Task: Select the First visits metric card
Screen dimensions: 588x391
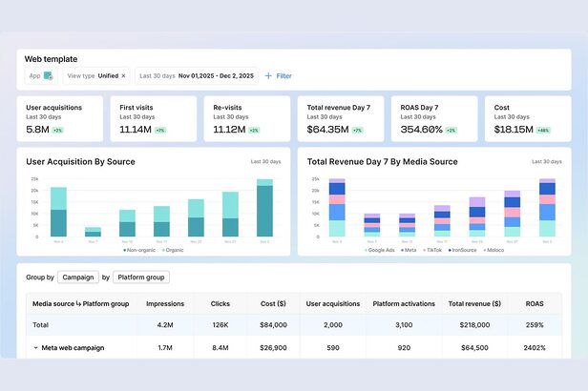Action: click(x=154, y=118)
